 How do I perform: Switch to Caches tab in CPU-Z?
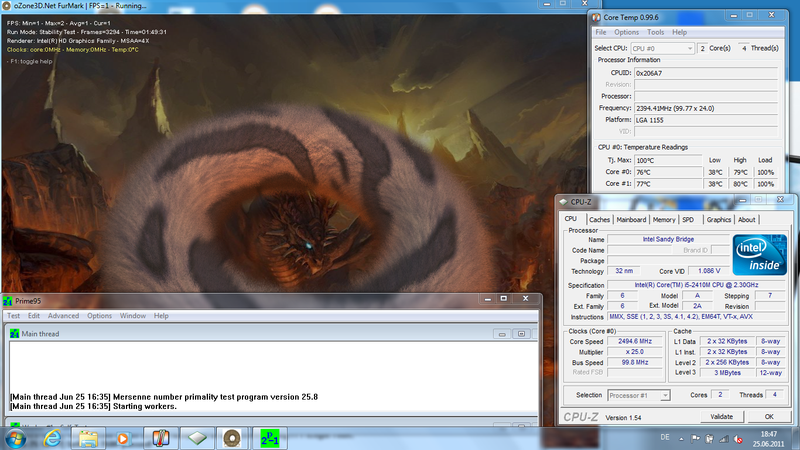coord(599,220)
